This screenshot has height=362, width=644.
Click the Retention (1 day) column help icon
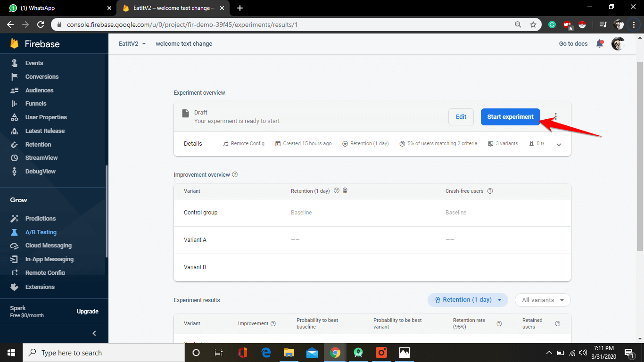(x=337, y=191)
